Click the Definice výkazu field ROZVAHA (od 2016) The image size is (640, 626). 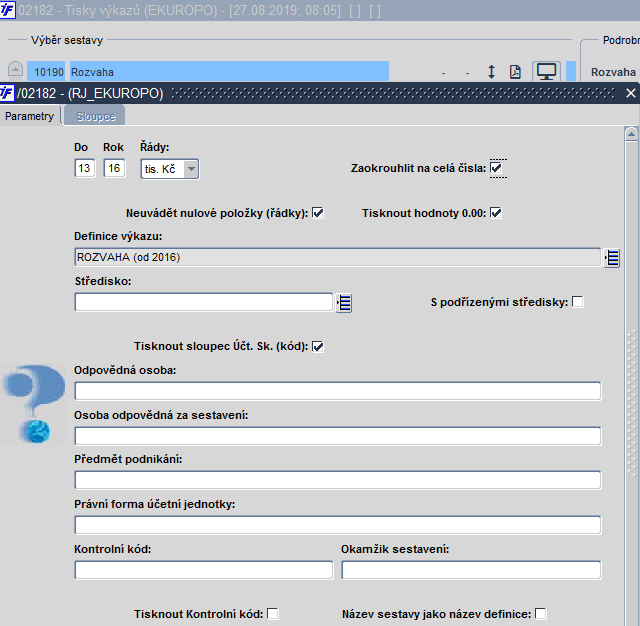tap(338, 258)
